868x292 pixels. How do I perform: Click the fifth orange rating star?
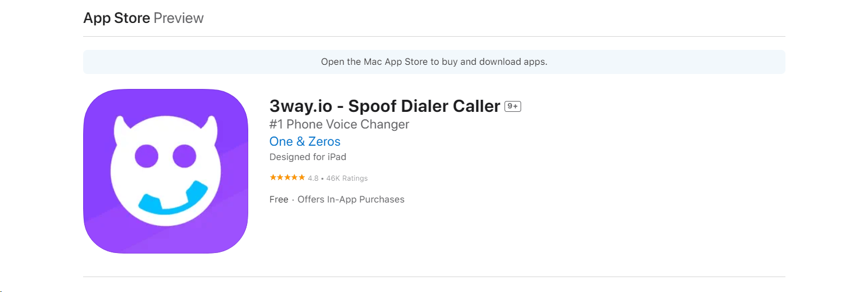(x=302, y=178)
